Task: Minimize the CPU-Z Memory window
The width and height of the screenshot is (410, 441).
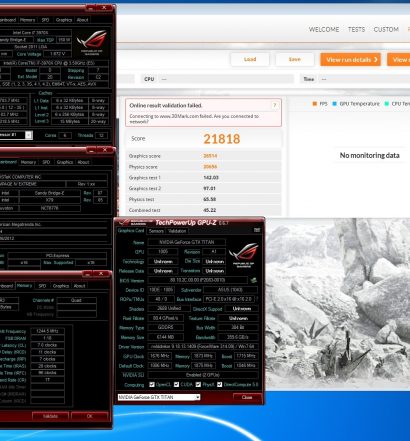Action: 87,274
